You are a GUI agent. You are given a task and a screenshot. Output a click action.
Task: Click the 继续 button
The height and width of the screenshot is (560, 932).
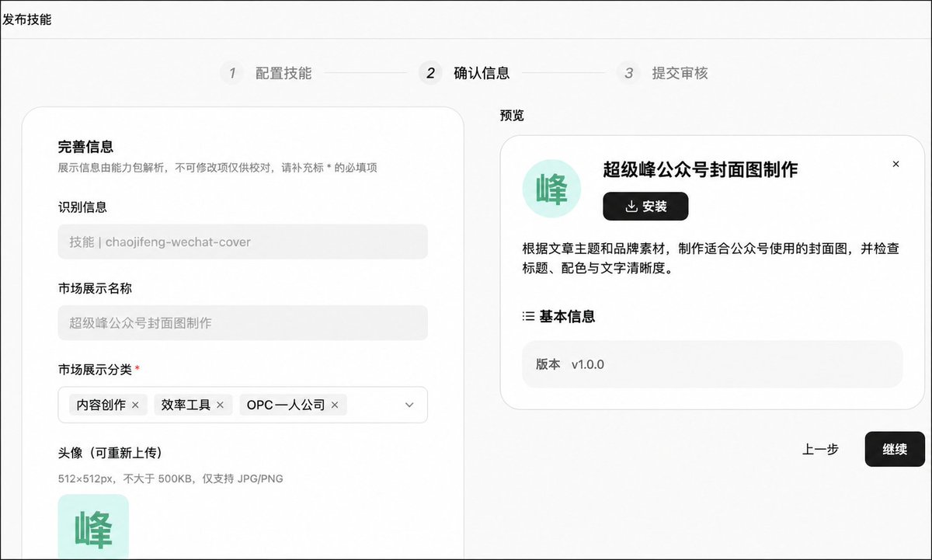pyautogui.click(x=895, y=449)
